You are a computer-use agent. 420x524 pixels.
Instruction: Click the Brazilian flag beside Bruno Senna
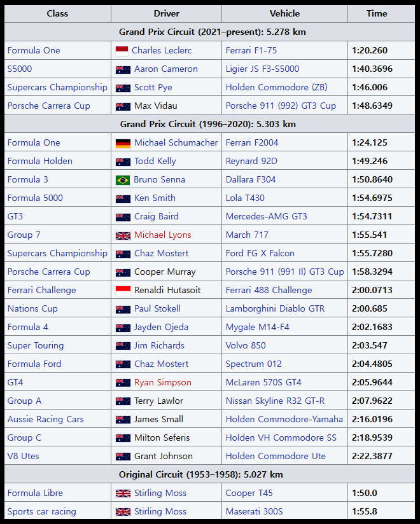pyautogui.click(x=123, y=180)
